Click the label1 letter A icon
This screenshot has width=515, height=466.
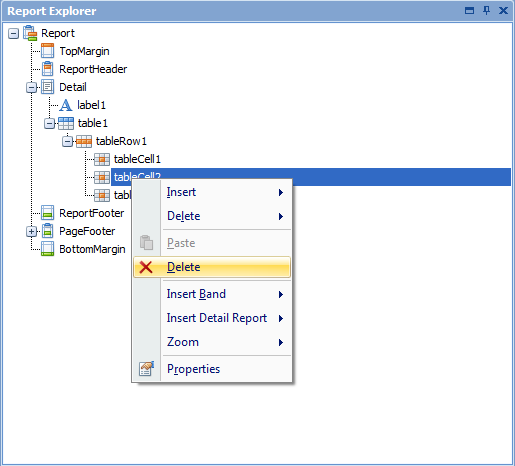coord(66,105)
